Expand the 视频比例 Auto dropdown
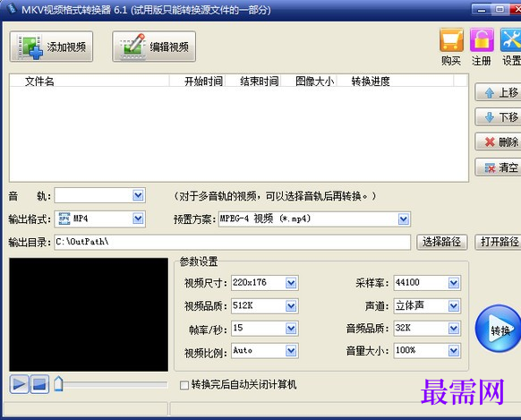This screenshot has height=420, width=521. pos(291,350)
